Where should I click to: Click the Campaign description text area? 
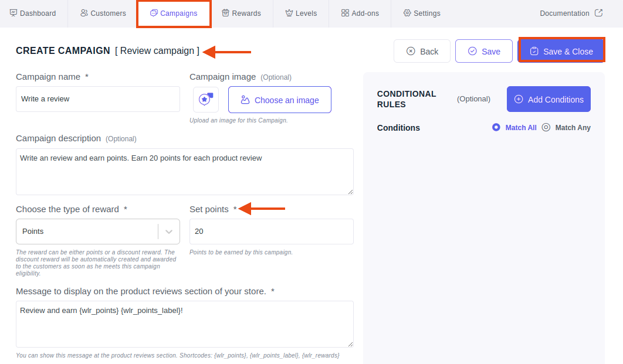coord(185,172)
